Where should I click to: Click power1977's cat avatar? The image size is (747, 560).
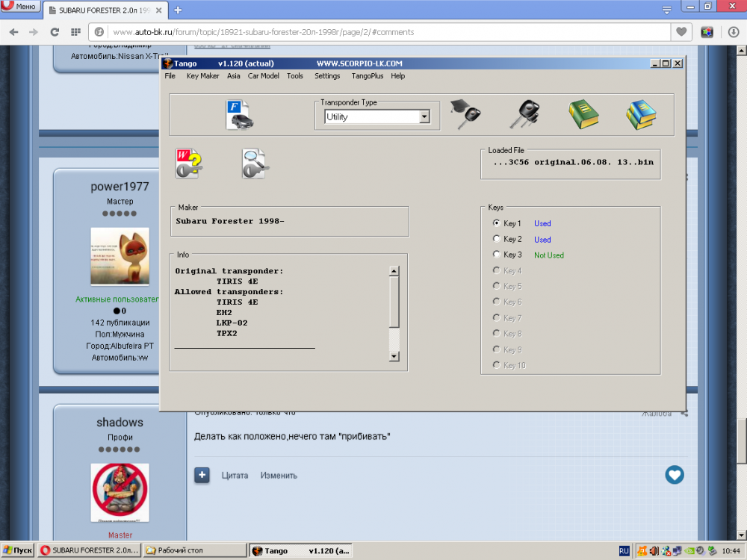point(120,256)
